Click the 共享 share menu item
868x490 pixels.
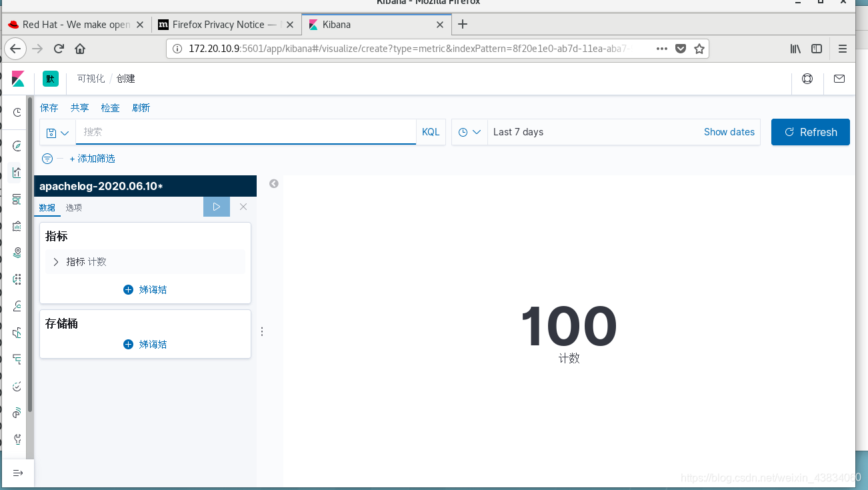click(x=80, y=107)
